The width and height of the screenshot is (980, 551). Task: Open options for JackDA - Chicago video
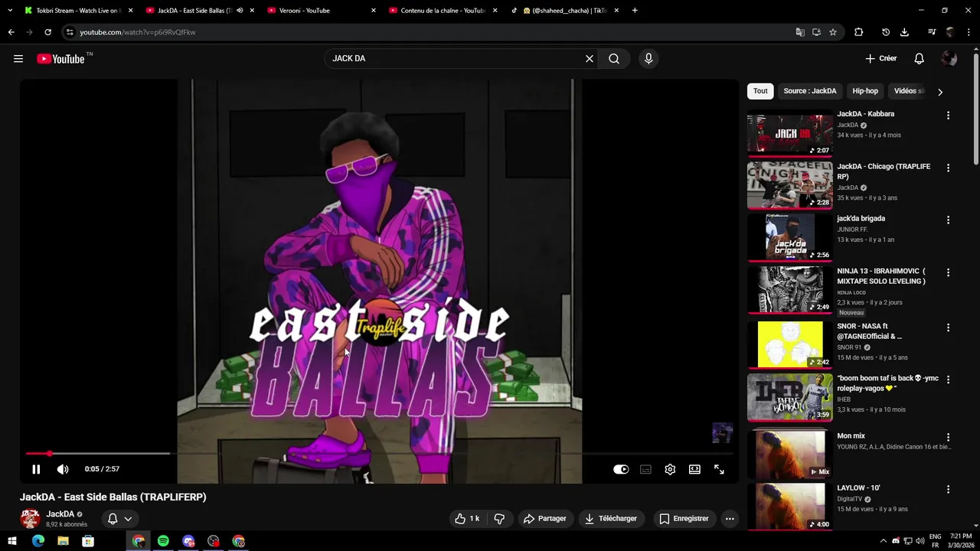point(948,168)
